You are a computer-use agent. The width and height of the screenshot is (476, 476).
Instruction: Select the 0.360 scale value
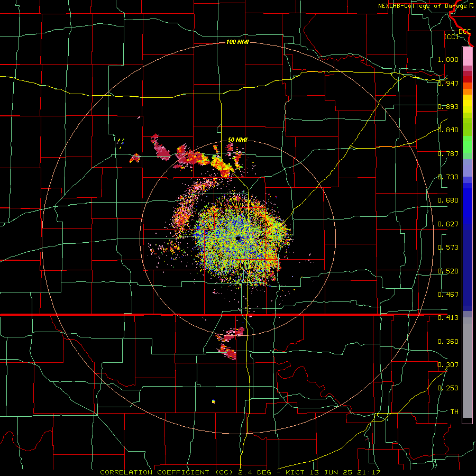point(448,342)
